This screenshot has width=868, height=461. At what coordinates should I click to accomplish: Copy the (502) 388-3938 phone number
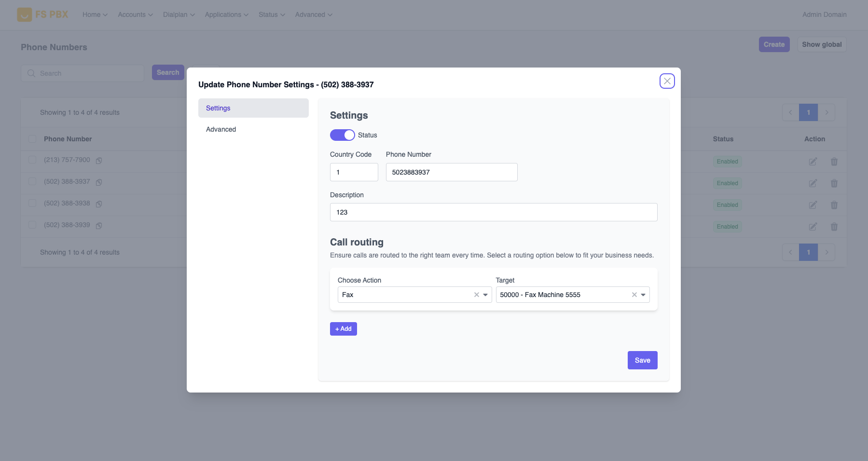(99, 204)
